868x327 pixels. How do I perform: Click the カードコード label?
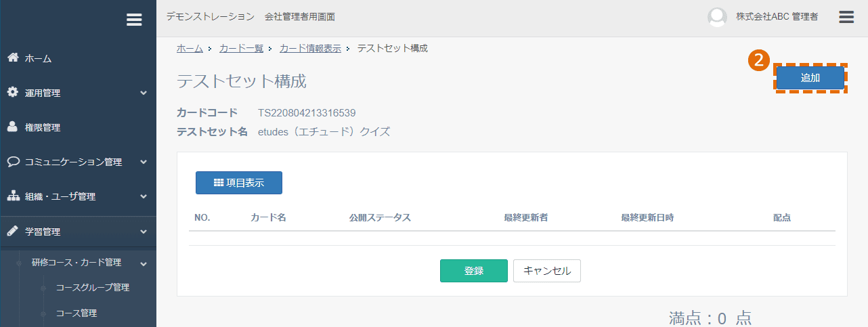pos(207,112)
